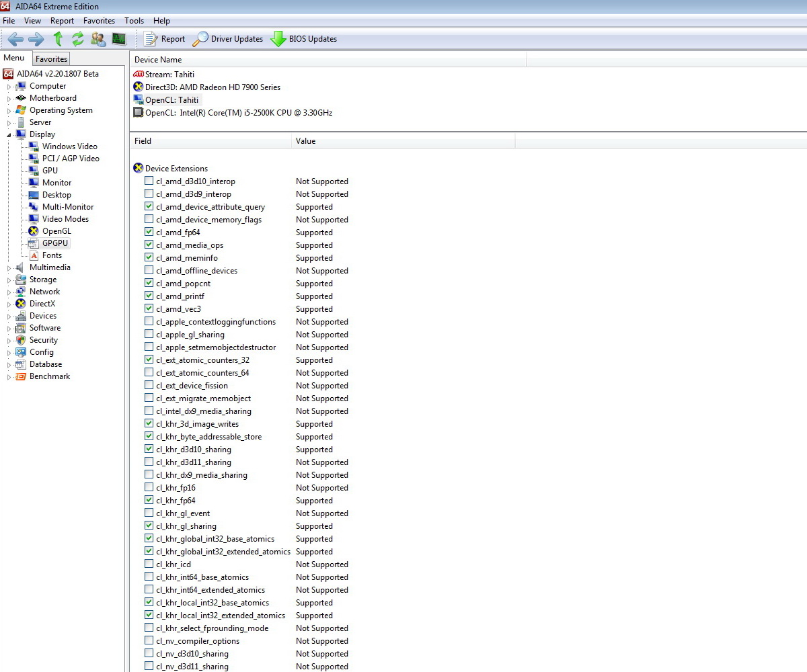807x672 pixels.
Task: Click the Intel CPU OpenCL device icon
Action: pos(139,113)
